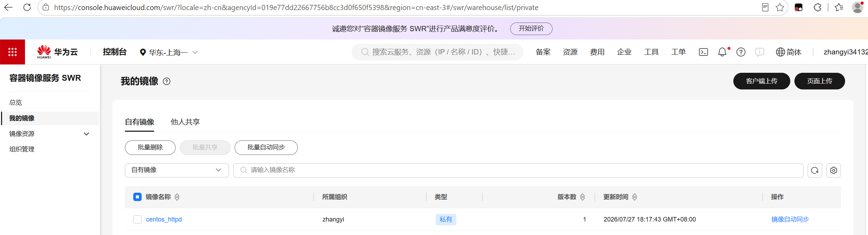
Task: Go to 控制台 console home
Action: coord(115,52)
